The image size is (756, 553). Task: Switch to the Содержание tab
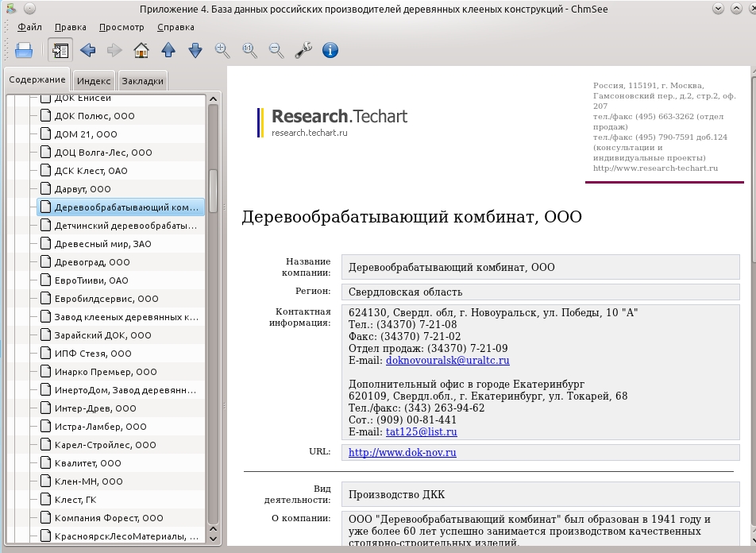point(37,79)
